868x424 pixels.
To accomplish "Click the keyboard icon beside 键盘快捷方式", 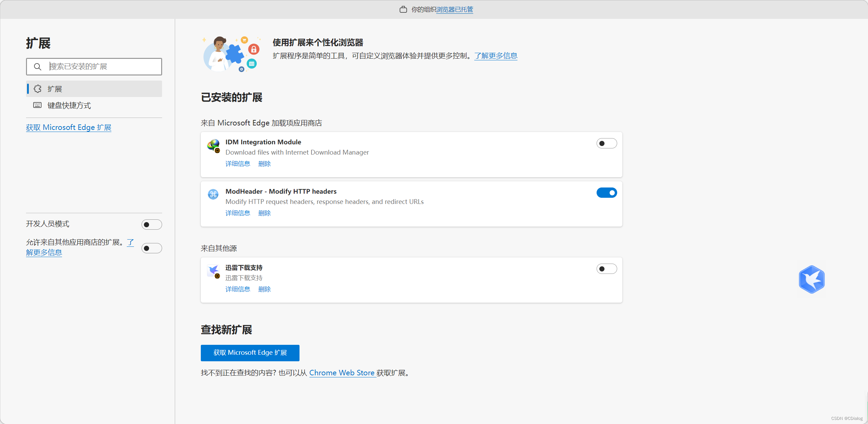I will pyautogui.click(x=37, y=105).
